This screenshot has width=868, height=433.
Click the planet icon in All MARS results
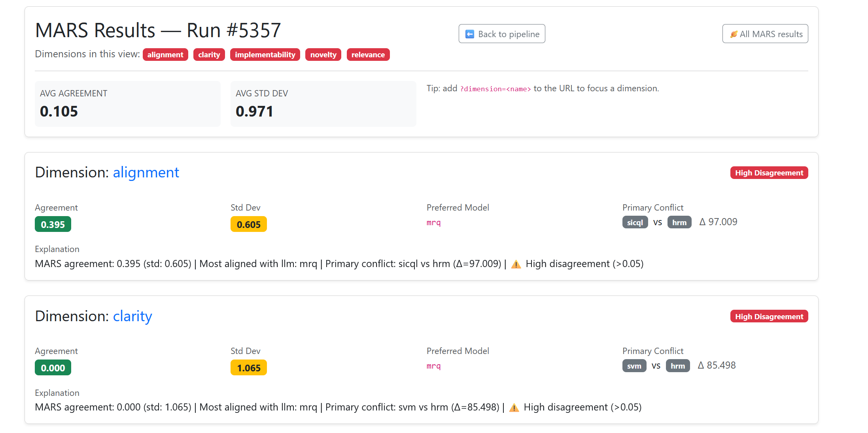point(734,34)
